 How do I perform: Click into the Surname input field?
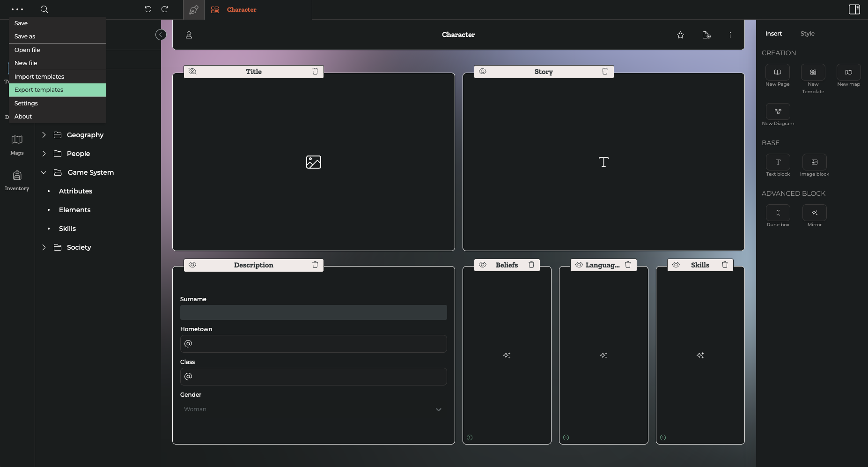click(x=313, y=312)
